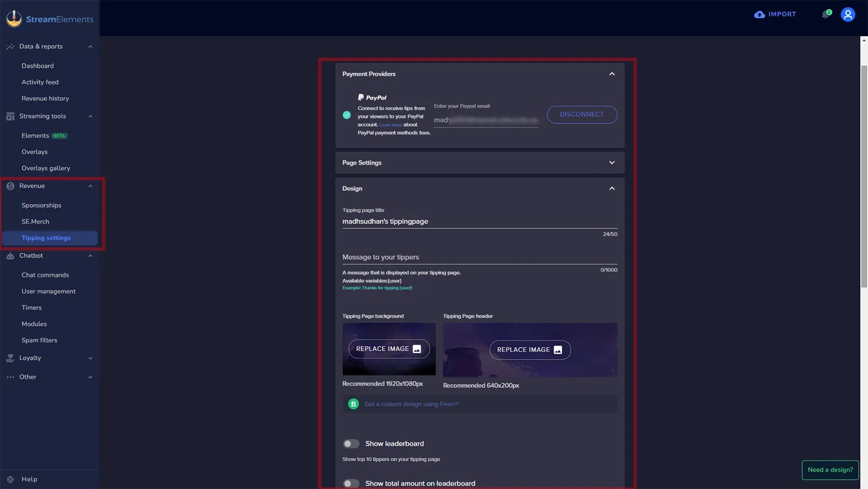Click the profile avatar icon

[848, 14]
